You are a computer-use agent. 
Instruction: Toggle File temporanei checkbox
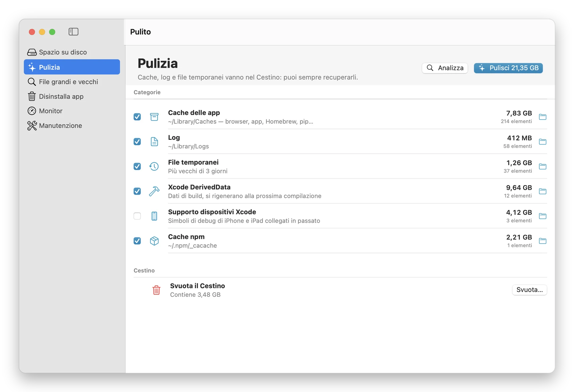137,166
